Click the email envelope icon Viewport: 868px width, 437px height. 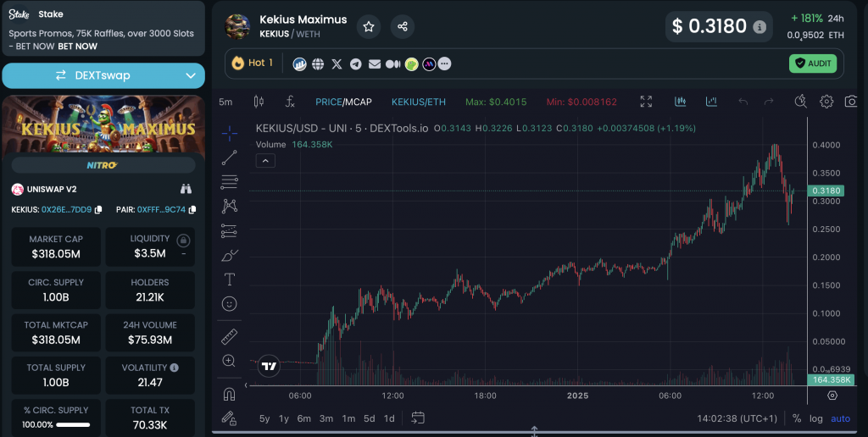(375, 64)
